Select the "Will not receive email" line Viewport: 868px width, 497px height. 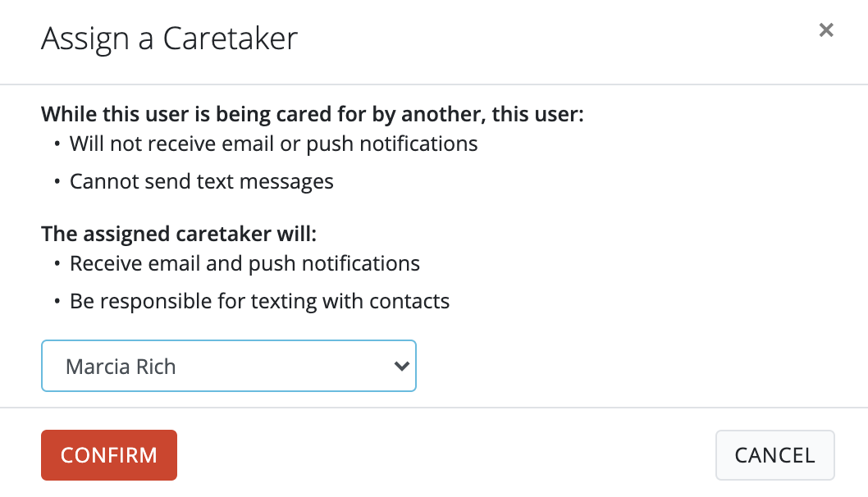coord(273,144)
